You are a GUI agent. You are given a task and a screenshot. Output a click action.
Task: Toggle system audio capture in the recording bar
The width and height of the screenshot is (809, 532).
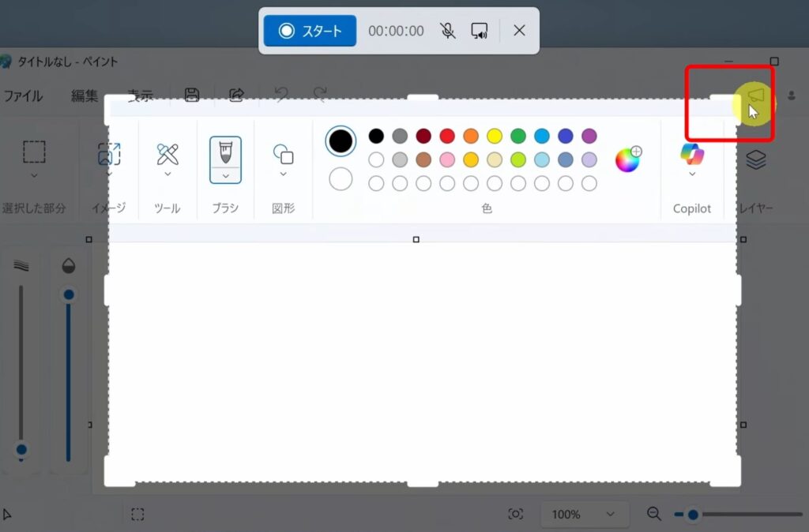coord(480,30)
